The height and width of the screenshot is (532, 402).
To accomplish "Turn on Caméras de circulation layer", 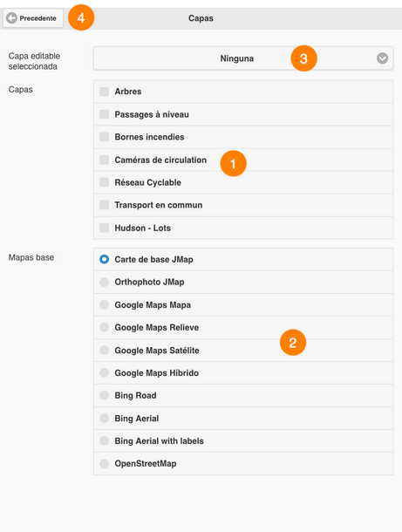I will click(x=104, y=160).
